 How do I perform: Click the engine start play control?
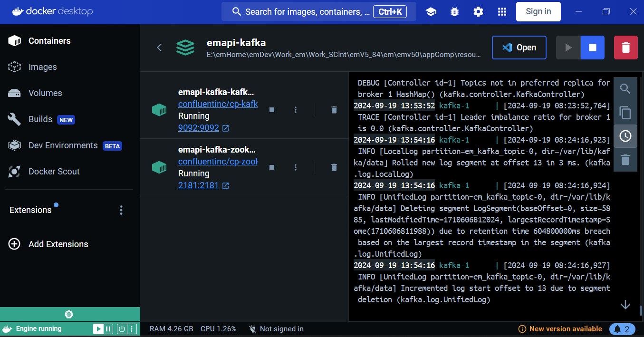coord(97,328)
